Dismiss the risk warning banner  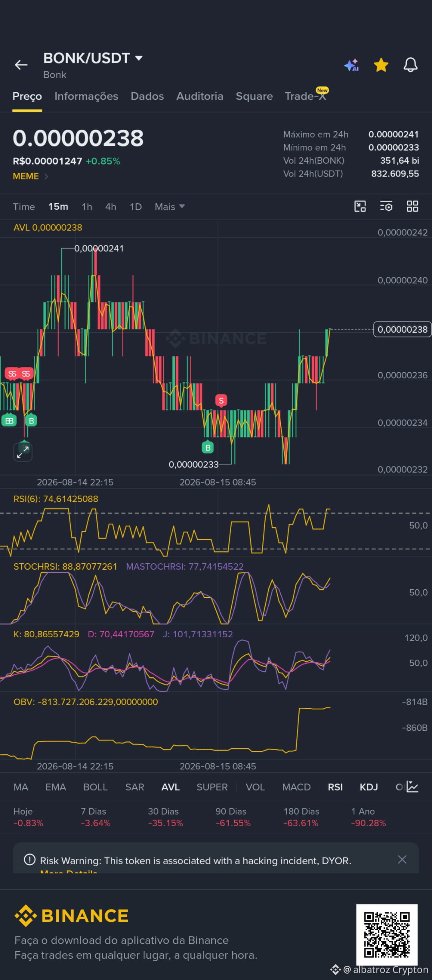point(402,859)
